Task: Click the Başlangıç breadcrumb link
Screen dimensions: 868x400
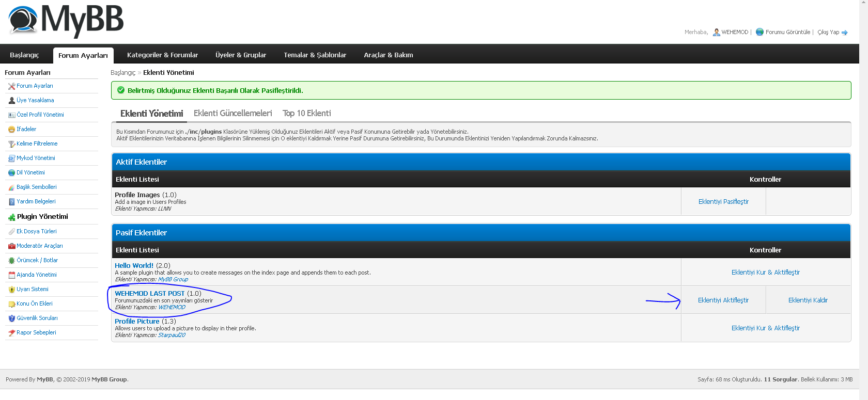Action: 123,73
